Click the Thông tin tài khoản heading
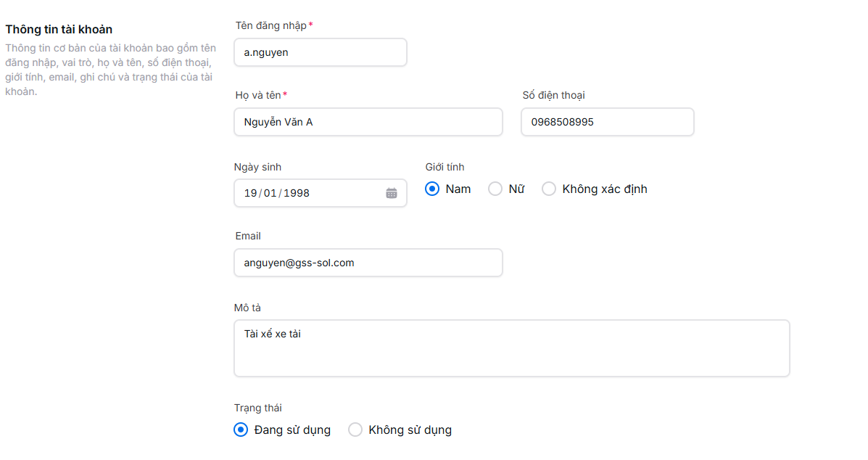 pos(58,29)
